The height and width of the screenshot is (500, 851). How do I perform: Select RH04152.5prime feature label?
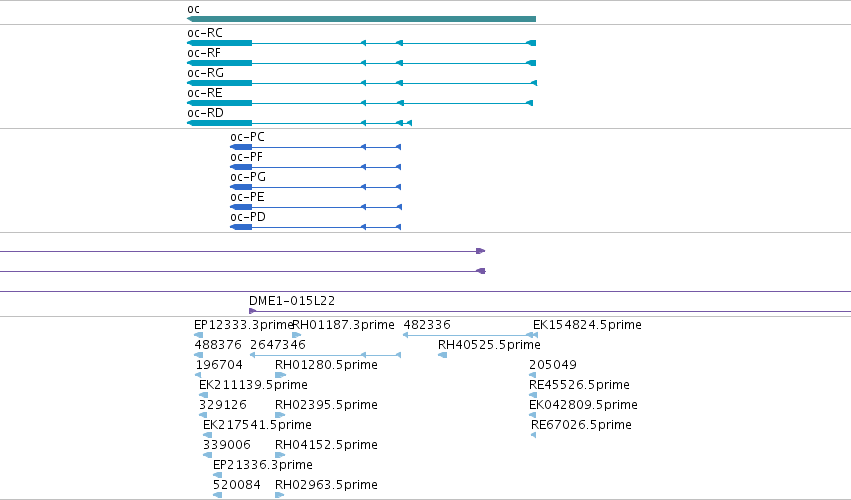click(x=326, y=445)
